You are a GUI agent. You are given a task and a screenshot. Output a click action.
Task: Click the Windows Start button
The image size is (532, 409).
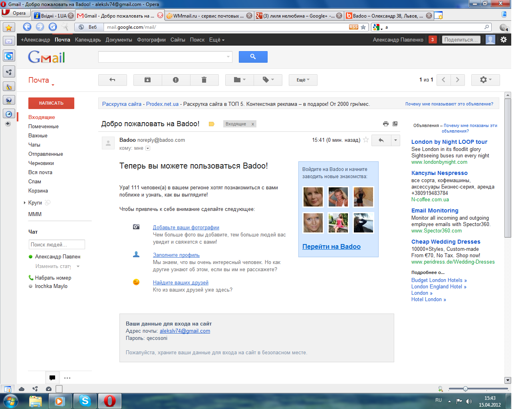pos(10,401)
